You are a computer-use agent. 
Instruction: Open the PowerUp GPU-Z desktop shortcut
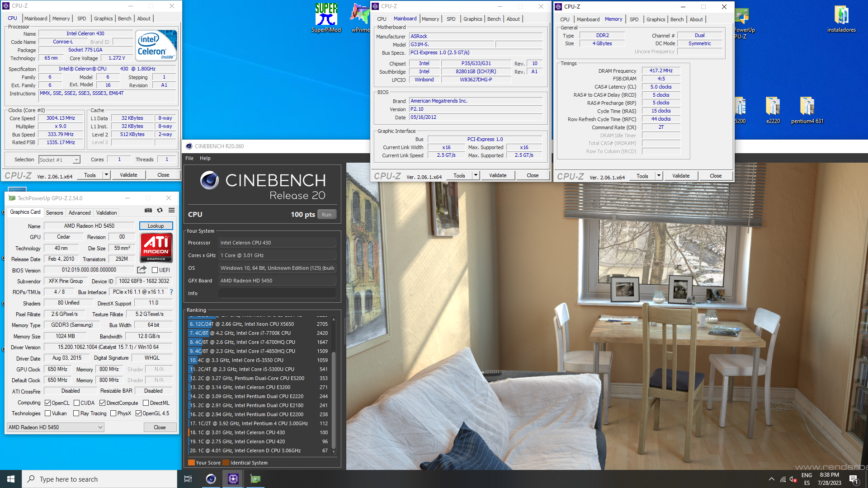tap(744, 23)
